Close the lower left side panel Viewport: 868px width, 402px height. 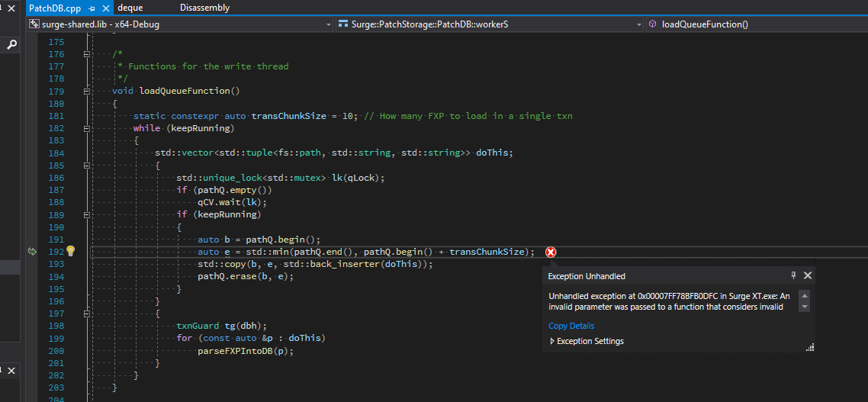click(11, 371)
